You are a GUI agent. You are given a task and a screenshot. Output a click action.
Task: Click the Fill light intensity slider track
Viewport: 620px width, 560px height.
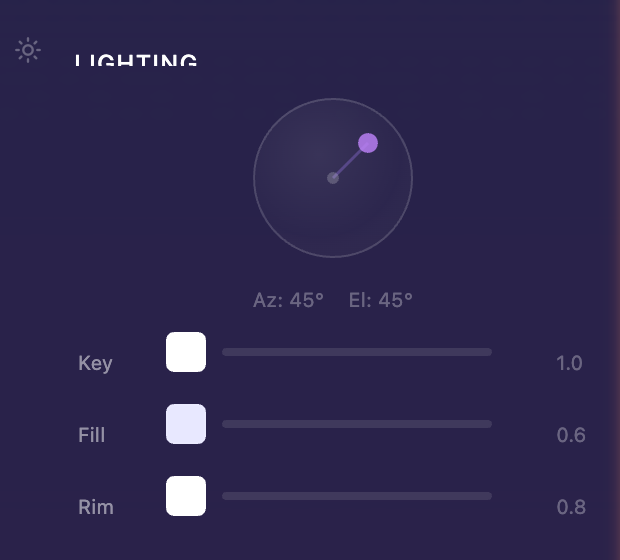pos(357,424)
